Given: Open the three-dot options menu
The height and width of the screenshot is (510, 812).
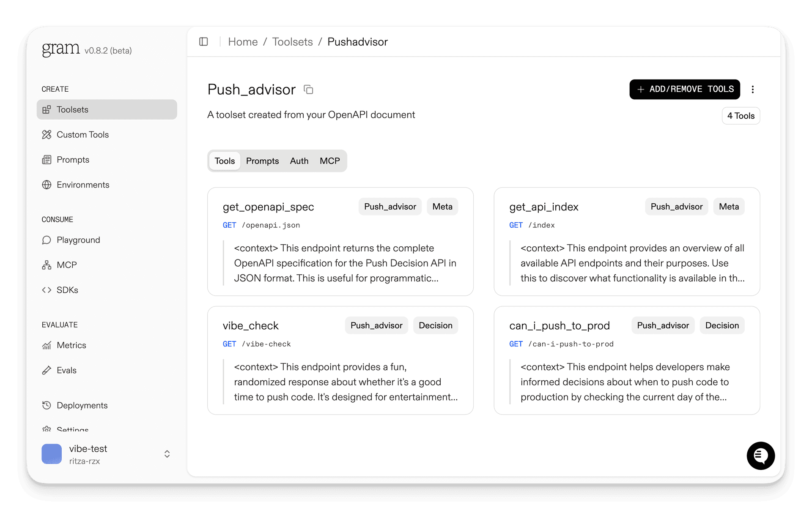Looking at the screenshot, I should point(753,89).
